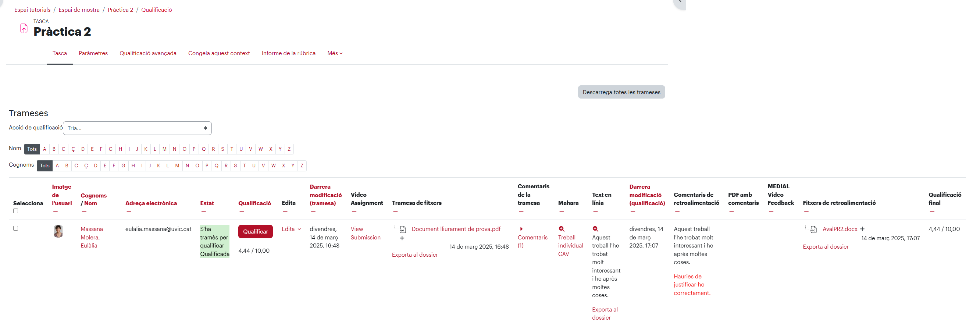Image resolution: width=980 pixels, height=331 pixels.
Task: Open Eulàlia Massana's profile picture
Action: pos(58,231)
